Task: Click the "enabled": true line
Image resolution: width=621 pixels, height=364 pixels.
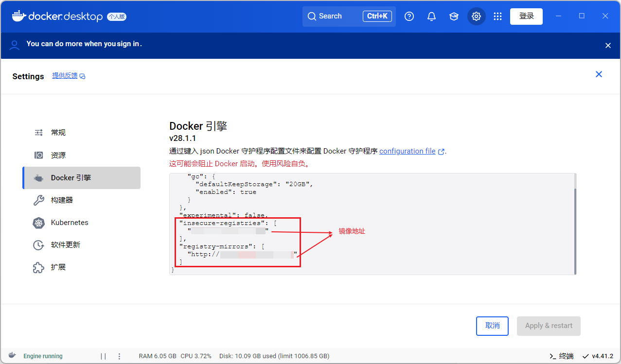Action: (226, 192)
